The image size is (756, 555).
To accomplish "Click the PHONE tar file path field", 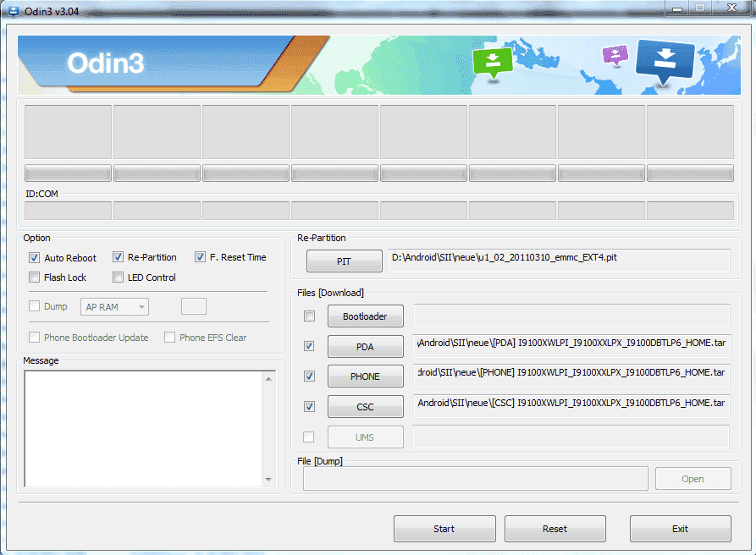I will click(x=571, y=376).
